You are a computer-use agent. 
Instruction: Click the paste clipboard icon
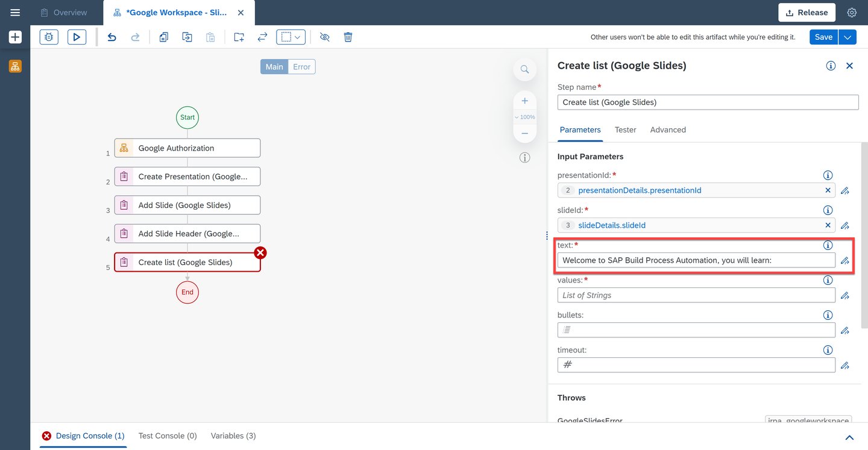(210, 37)
